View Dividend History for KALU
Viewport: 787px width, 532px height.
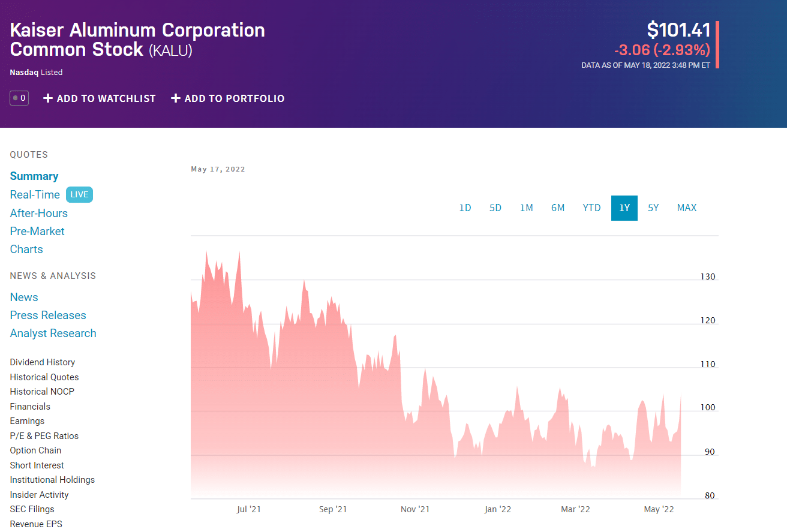coord(42,362)
